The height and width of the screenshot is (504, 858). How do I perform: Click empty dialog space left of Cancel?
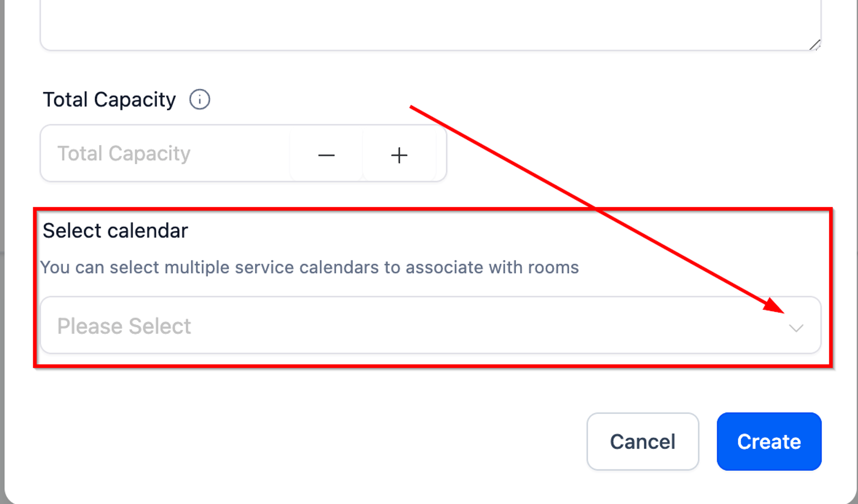[x=300, y=442]
